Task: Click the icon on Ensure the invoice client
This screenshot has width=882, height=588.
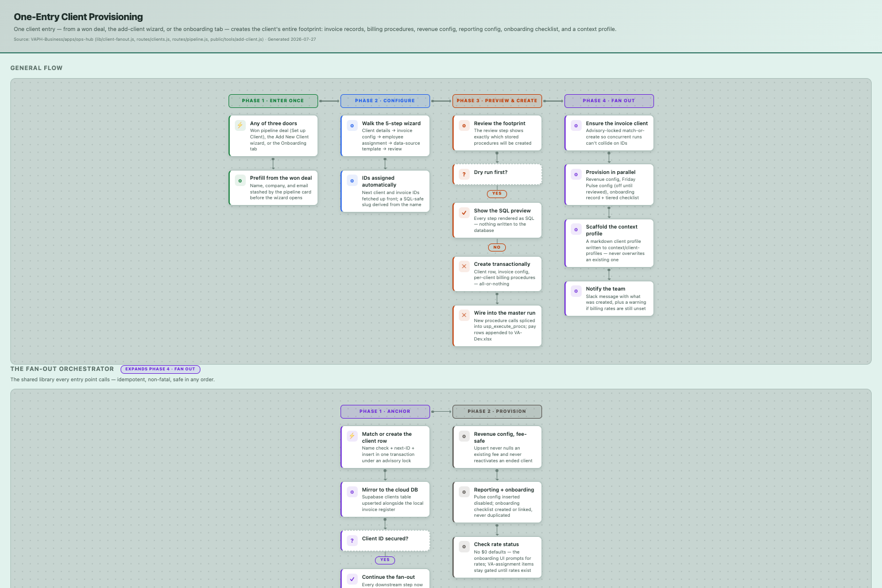Action: [x=576, y=125]
